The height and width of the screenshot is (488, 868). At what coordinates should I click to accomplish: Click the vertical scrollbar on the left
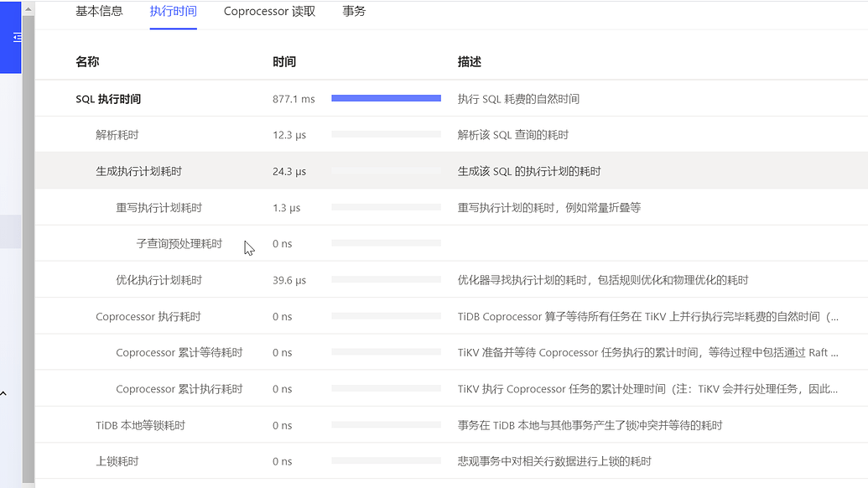[x=29, y=252]
